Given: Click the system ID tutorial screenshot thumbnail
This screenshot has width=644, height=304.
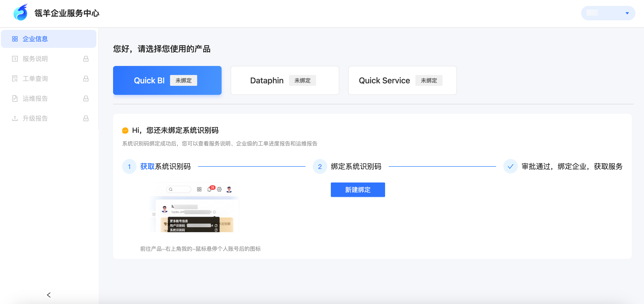Looking at the screenshot, I should (194, 207).
